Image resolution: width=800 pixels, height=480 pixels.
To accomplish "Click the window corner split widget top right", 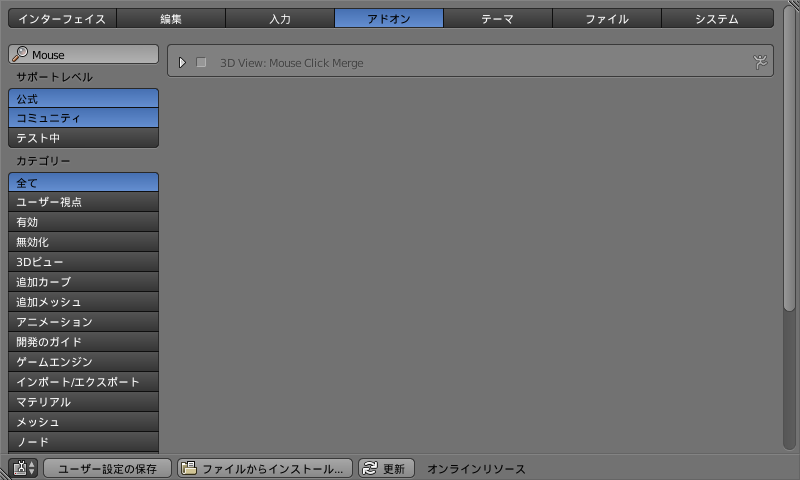I will click(x=793, y=5).
